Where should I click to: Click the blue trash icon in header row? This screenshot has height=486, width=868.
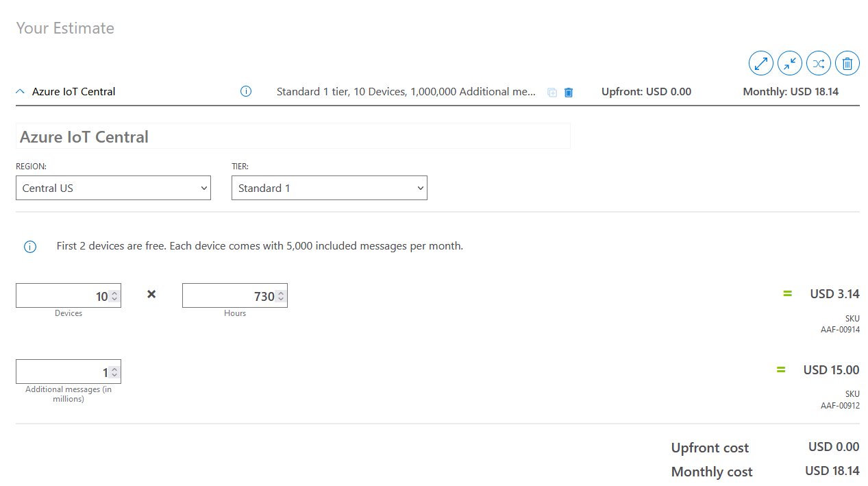569,92
